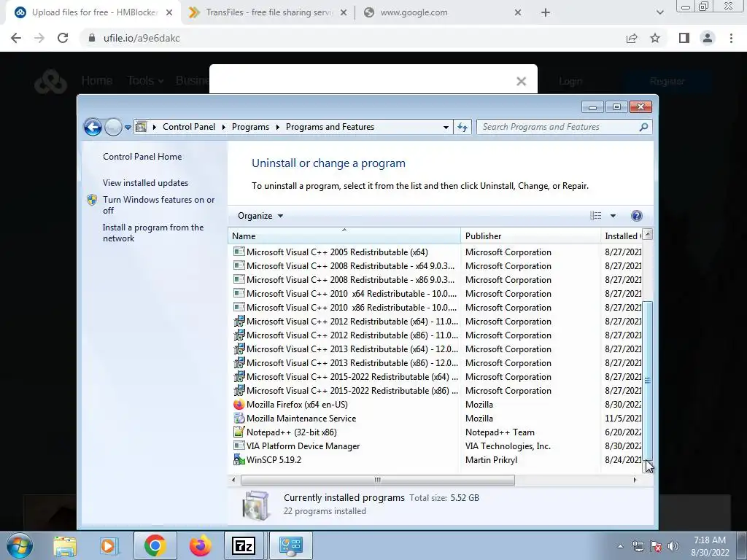Open Programs and Features help icon
The width and height of the screenshot is (747, 560).
click(636, 216)
